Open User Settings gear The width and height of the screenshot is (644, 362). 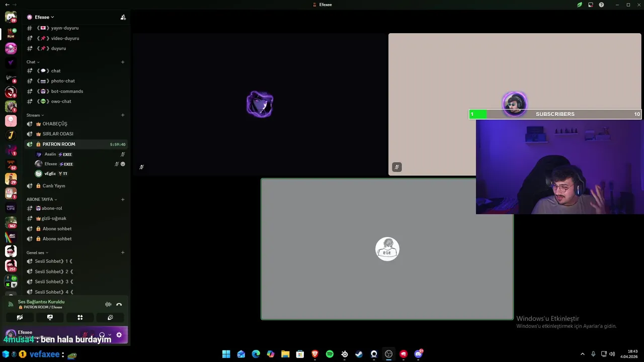coord(119,335)
